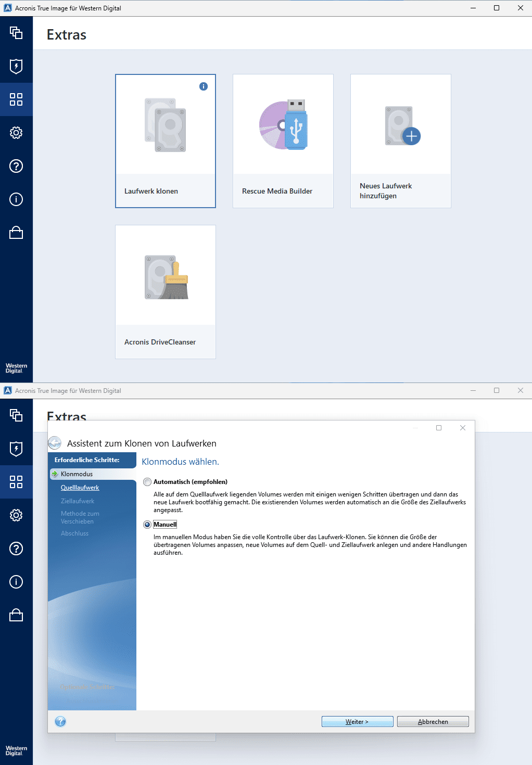Select Automatisch (empfohlen) radio button
The width and height of the screenshot is (532, 765).
point(147,482)
